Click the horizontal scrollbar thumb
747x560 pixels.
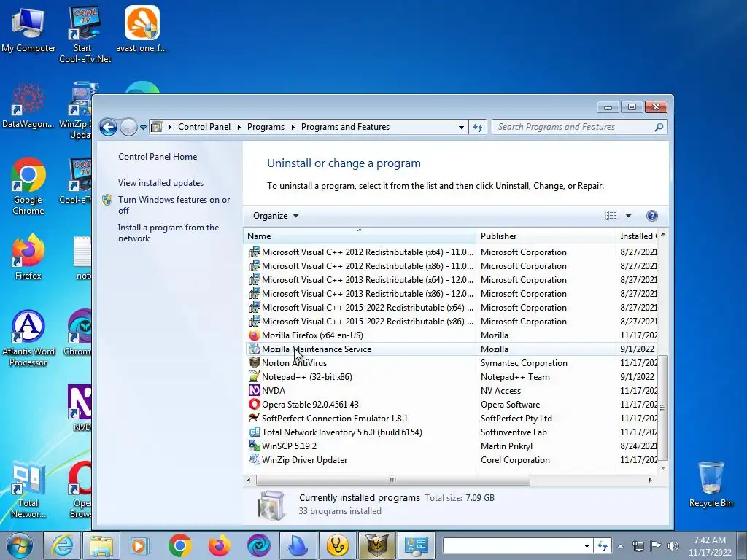pyautogui.click(x=392, y=480)
